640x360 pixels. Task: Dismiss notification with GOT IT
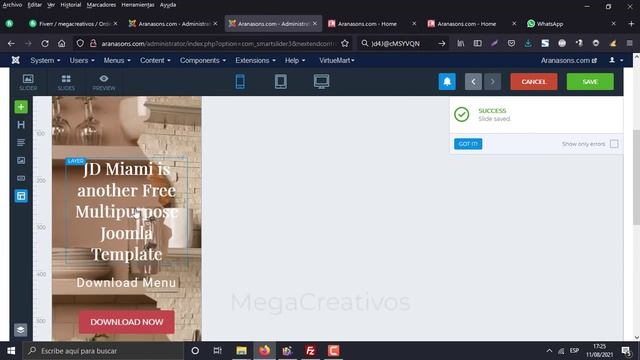click(468, 144)
